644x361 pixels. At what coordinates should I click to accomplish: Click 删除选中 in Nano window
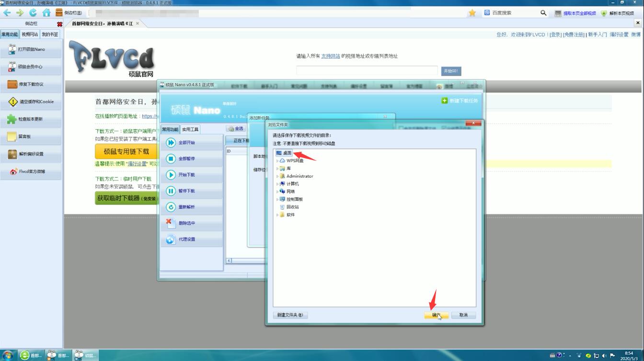click(x=192, y=223)
